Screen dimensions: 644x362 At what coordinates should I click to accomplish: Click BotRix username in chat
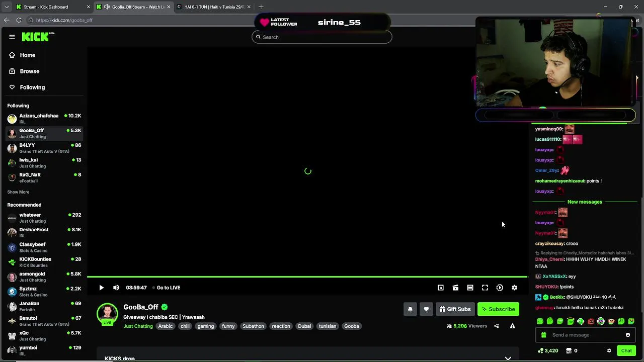(x=557, y=297)
